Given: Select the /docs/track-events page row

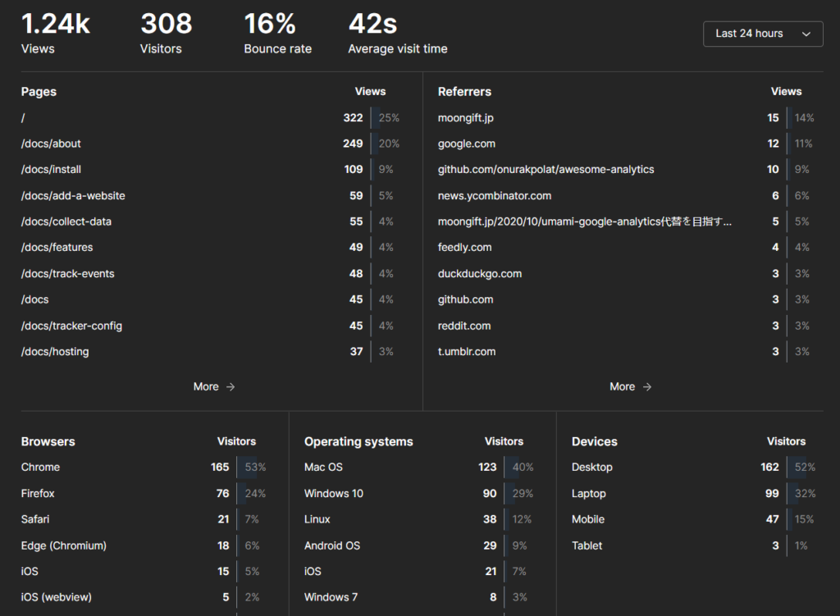Looking at the screenshot, I should pyautogui.click(x=67, y=274).
